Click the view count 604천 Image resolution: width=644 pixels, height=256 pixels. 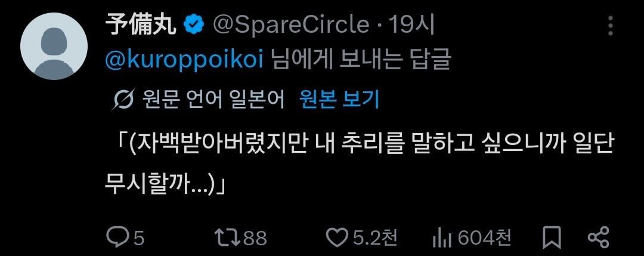pyautogui.click(x=484, y=238)
